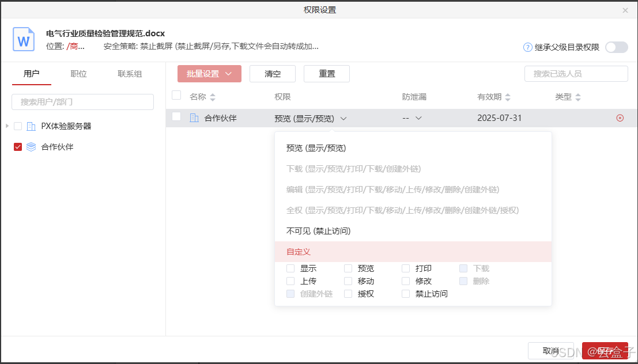The height and width of the screenshot is (364, 638).
Task: Click the 权限 column header
Action: 282,97
